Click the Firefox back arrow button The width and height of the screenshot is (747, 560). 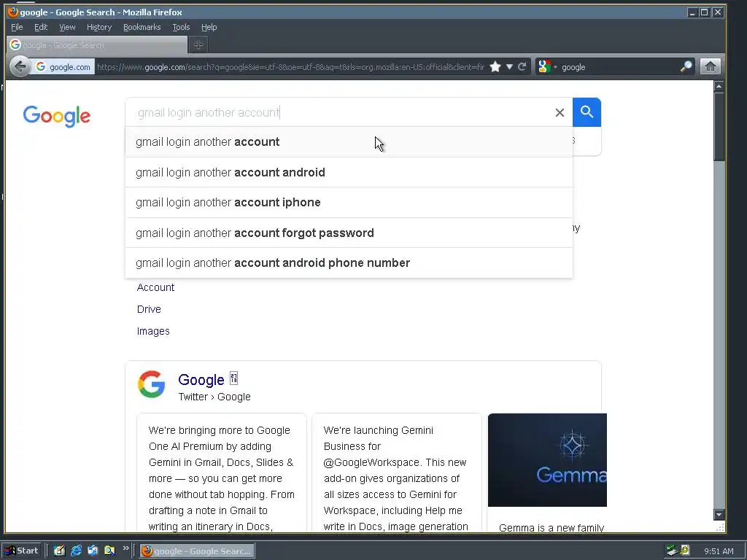(x=20, y=66)
